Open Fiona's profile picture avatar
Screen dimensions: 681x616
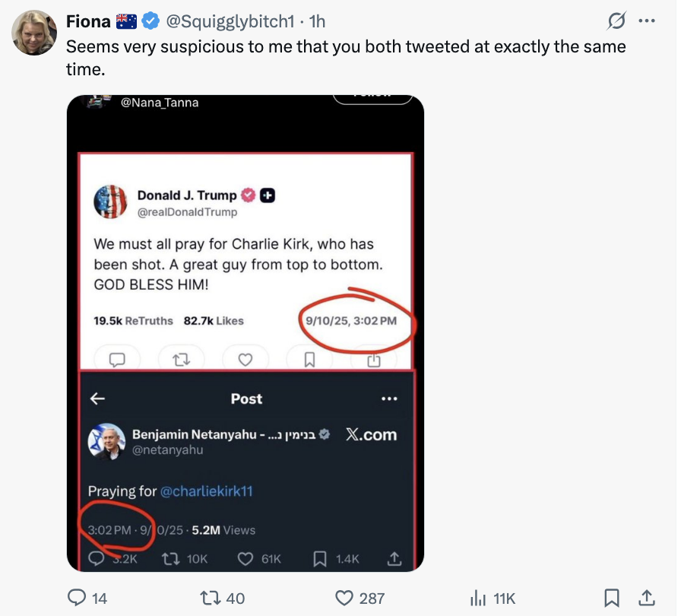tap(33, 33)
